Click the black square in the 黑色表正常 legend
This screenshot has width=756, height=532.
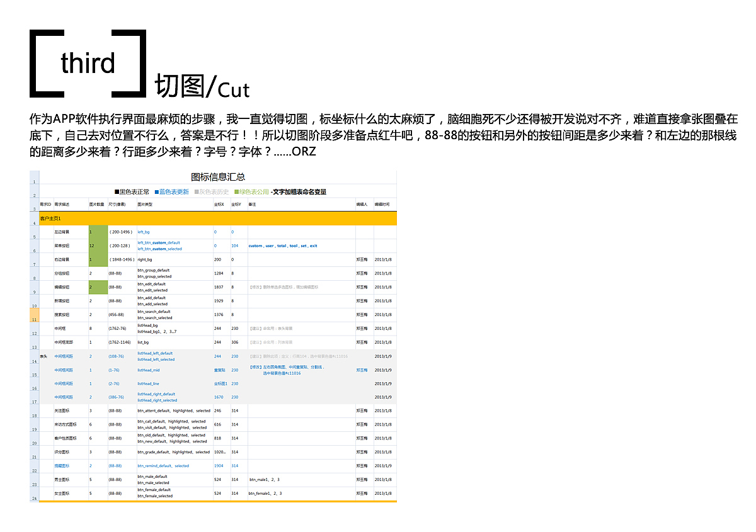pos(117,192)
